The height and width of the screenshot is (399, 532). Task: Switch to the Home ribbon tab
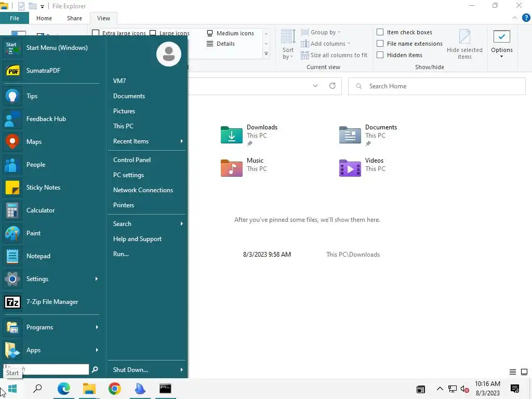click(44, 18)
